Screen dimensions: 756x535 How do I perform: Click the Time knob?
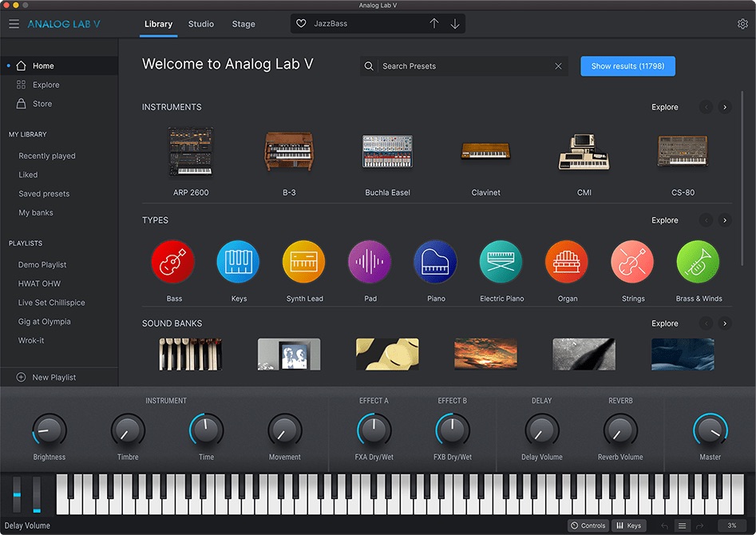(x=206, y=430)
